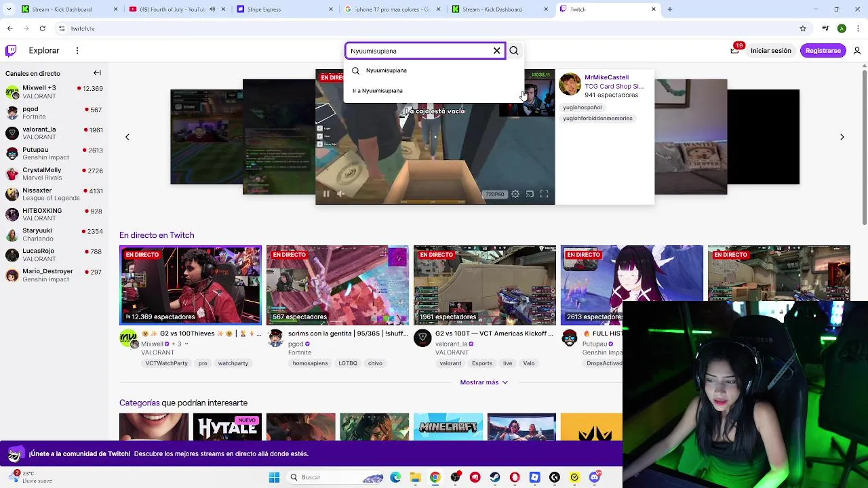Clear the search field with the X
The width and height of the screenshot is (868, 488).
click(x=496, y=51)
